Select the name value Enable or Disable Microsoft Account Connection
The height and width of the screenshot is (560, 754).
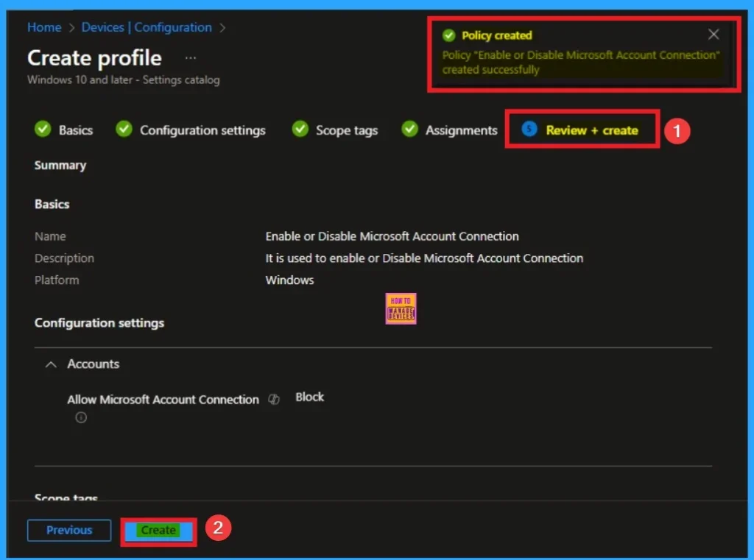392,236
